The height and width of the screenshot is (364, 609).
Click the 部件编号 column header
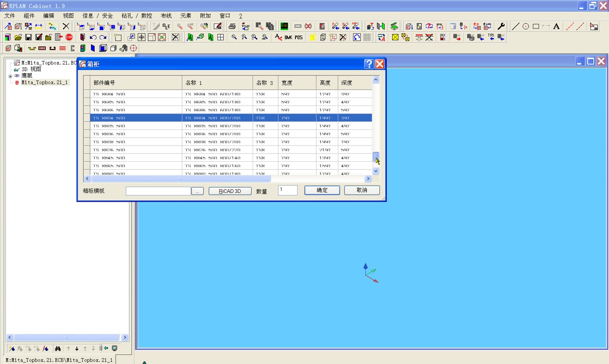136,83
